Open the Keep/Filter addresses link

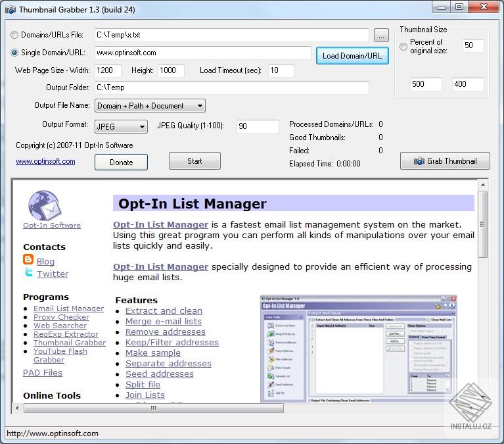click(x=172, y=342)
